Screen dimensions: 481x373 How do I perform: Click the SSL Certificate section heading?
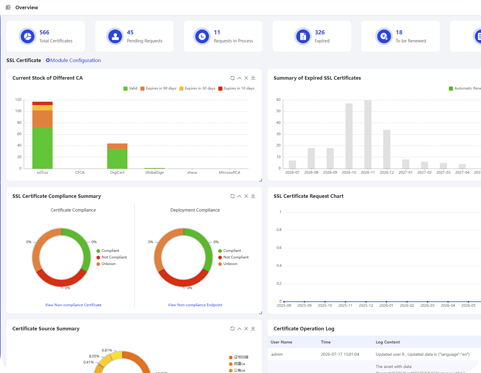click(x=24, y=60)
